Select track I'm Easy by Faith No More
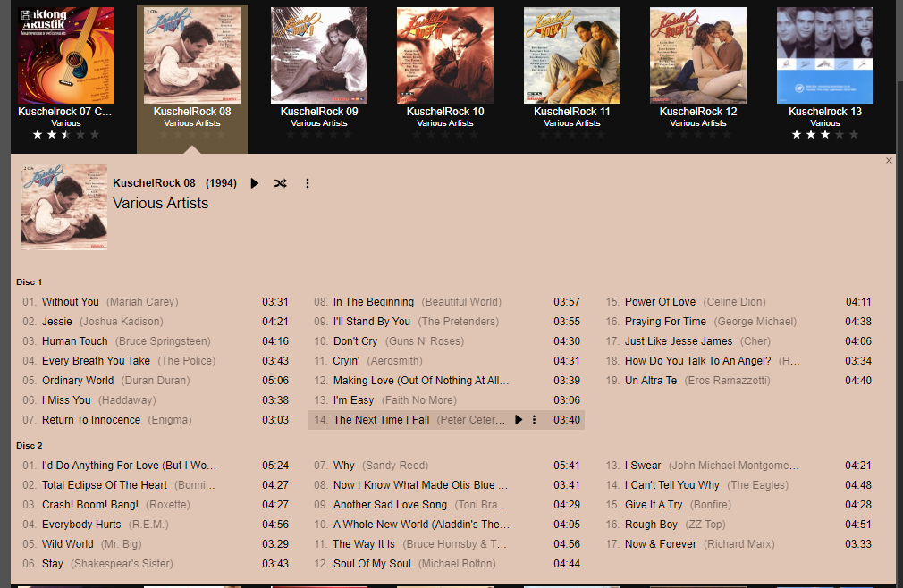The width and height of the screenshot is (903, 588). coord(446,399)
